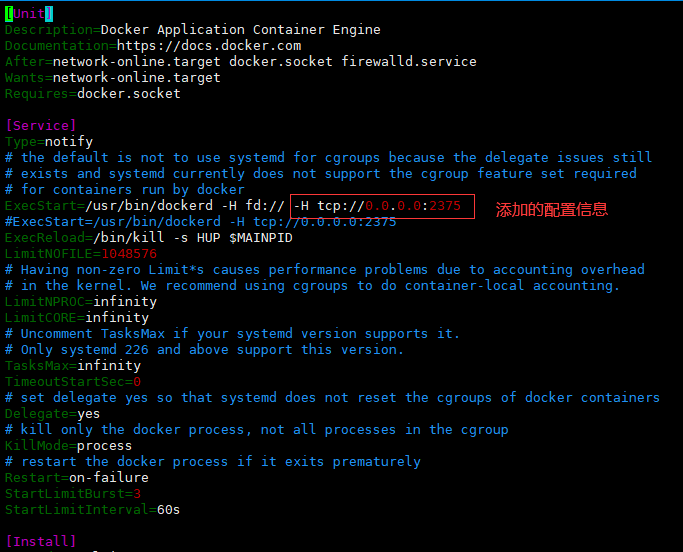Click the [Unit] section header

point(29,14)
